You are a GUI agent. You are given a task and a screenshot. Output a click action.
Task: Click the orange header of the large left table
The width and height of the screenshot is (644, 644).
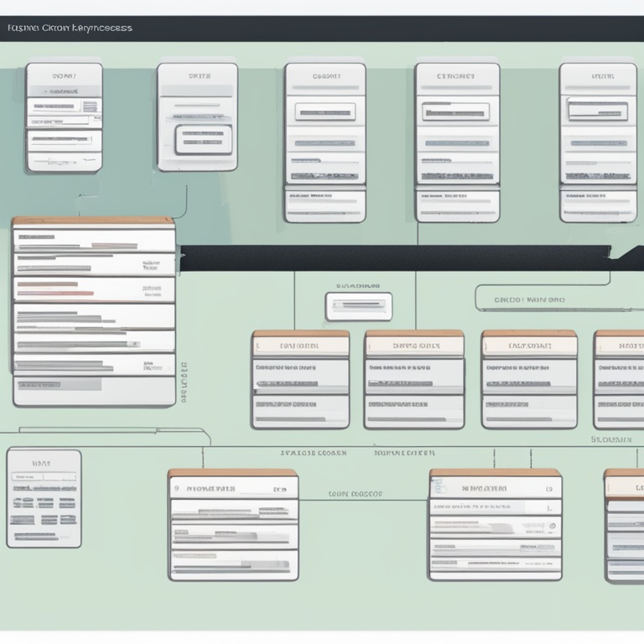(x=93, y=222)
